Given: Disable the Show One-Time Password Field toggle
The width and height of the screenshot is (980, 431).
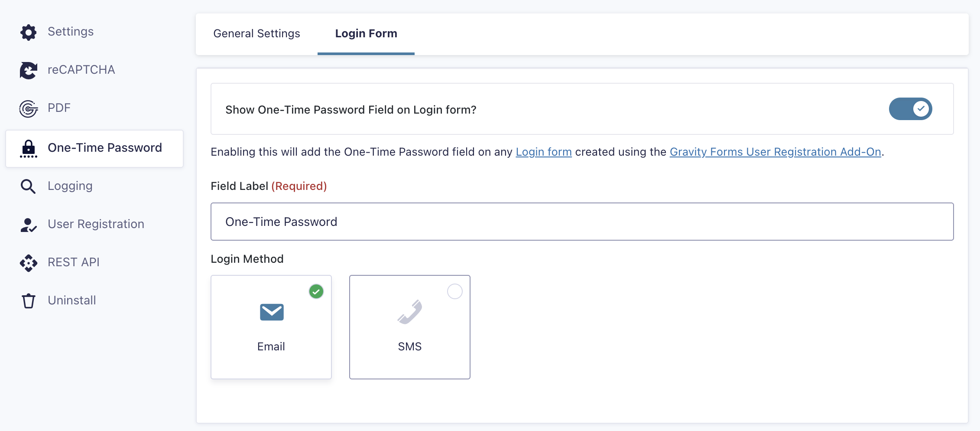Looking at the screenshot, I should pos(910,109).
